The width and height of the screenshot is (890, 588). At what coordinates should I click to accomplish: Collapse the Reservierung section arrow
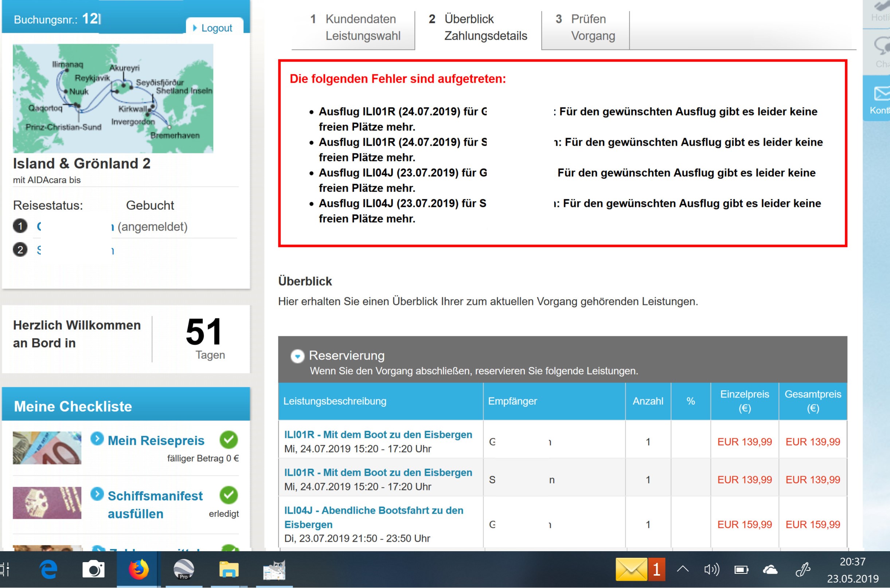point(297,356)
